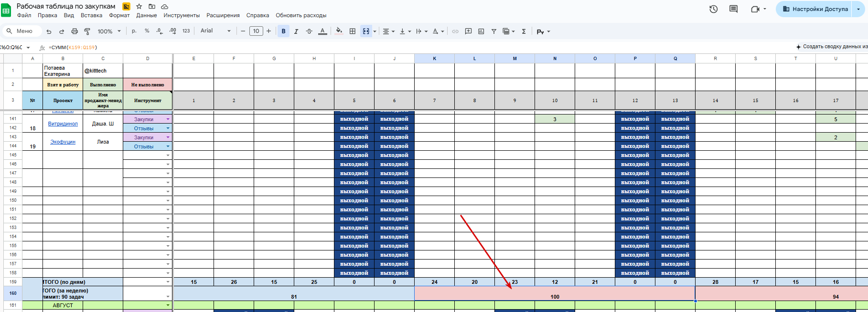The width and height of the screenshot is (868, 312).
Task: Click the Print icon
Action: coord(75,31)
